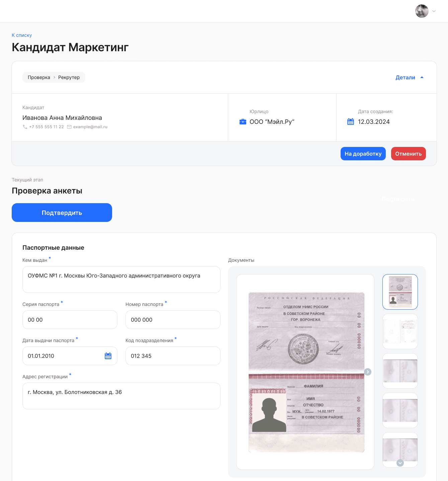Click the briefcase Юрлицо icon
Viewport: 448px width, 481px height.
(243, 122)
